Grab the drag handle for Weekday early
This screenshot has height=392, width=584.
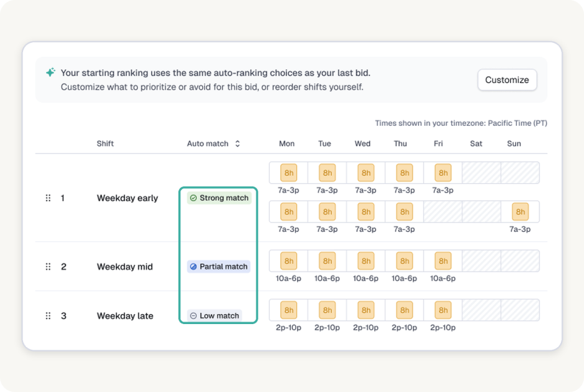48,198
